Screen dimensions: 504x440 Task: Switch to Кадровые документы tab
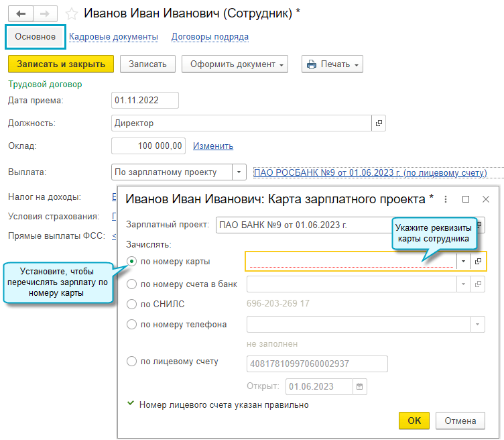click(x=113, y=37)
